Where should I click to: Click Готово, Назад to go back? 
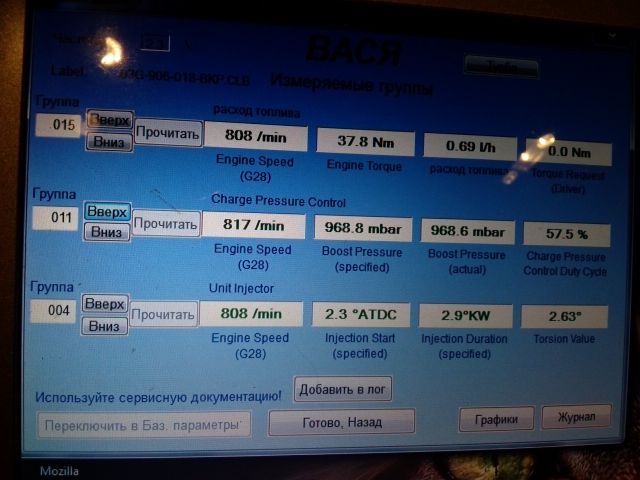point(342,423)
